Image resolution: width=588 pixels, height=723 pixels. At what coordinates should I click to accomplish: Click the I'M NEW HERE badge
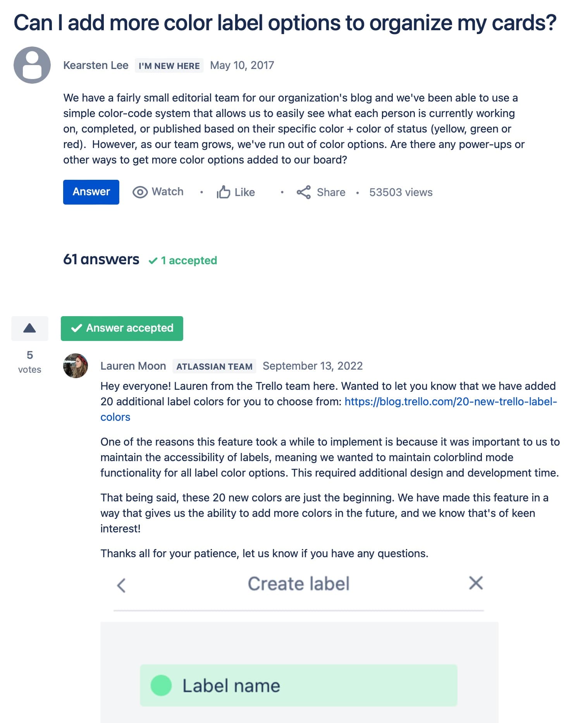(x=169, y=65)
